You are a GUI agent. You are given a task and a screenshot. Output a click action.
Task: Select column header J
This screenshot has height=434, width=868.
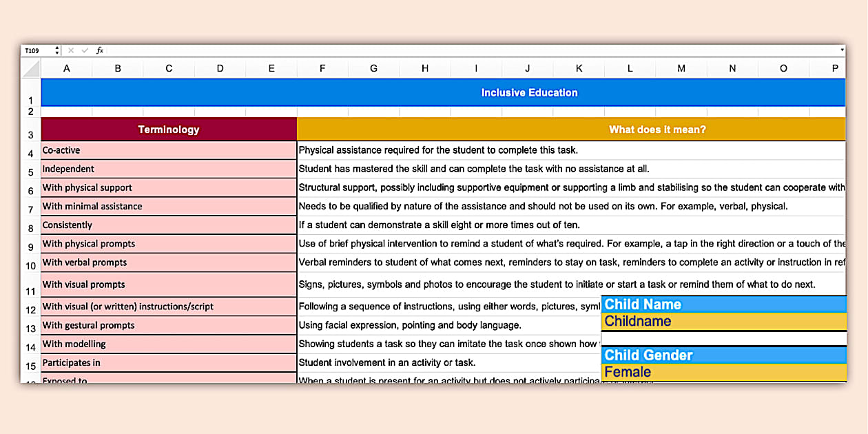(x=527, y=68)
